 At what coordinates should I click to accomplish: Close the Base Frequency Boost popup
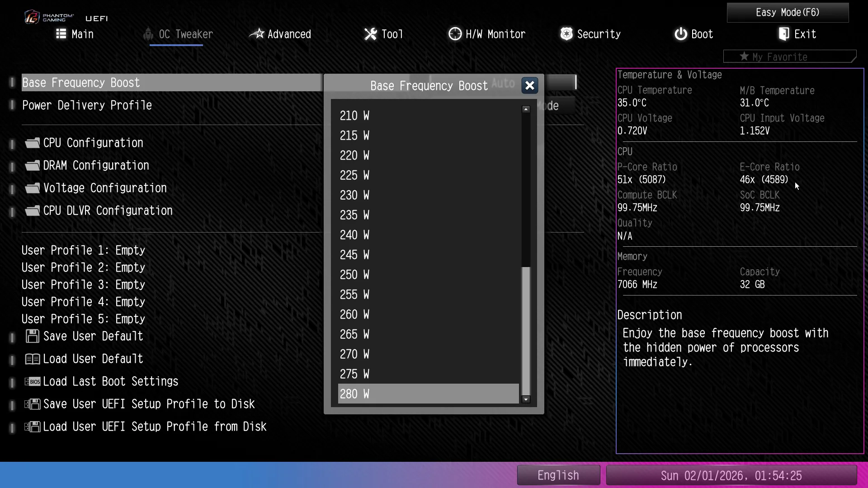(530, 85)
